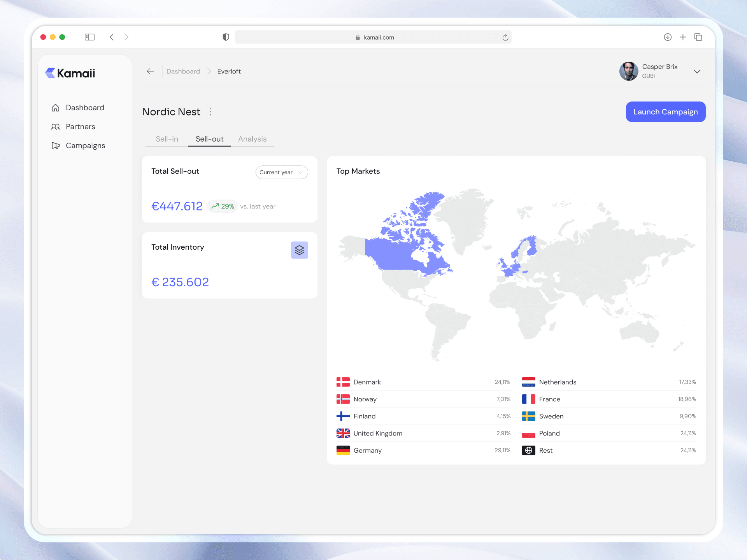Click the kamaii.com address bar
The height and width of the screenshot is (560, 747).
click(373, 37)
